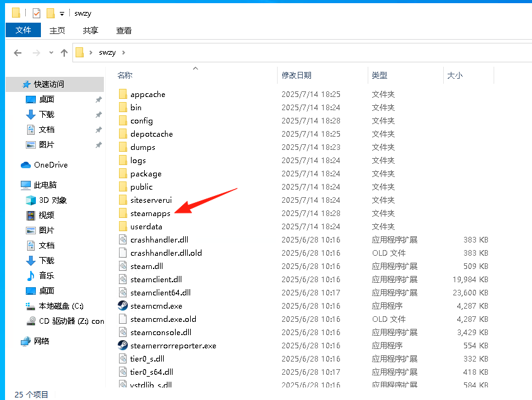Select 快速访问 in the navigation pane

[55, 84]
